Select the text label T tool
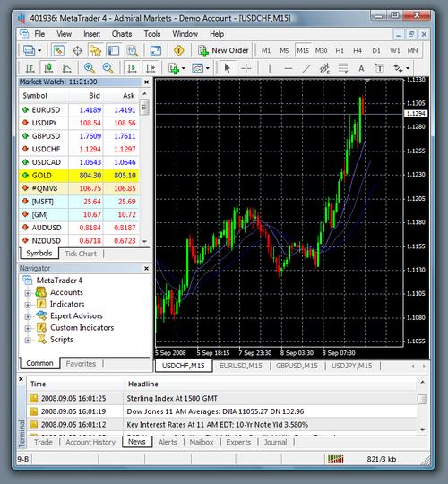448x484 pixels. (379, 68)
